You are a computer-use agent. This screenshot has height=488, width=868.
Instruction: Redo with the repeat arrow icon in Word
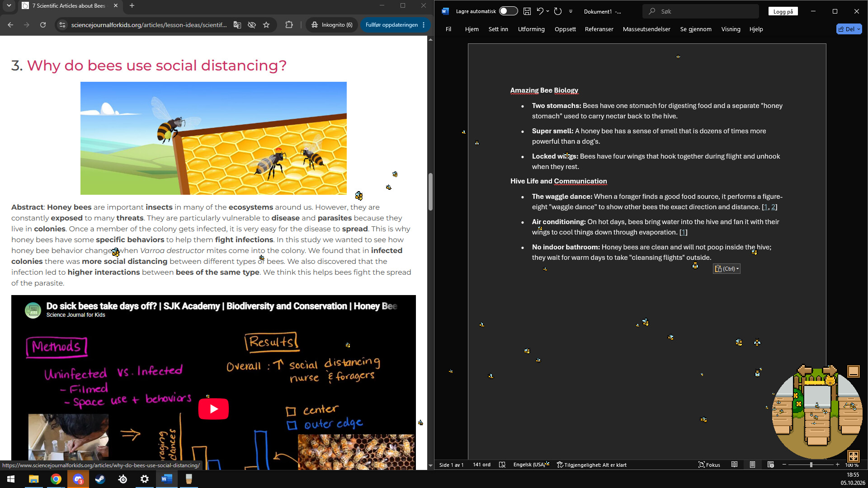558,11
